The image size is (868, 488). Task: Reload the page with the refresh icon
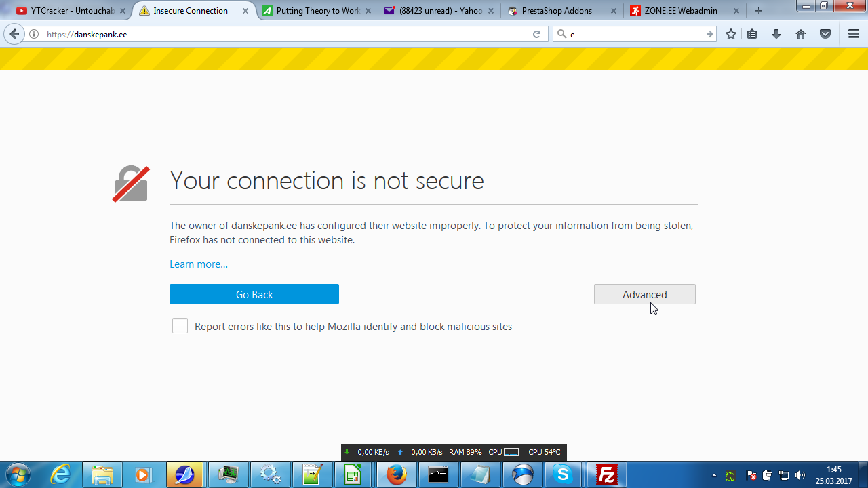tap(536, 34)
